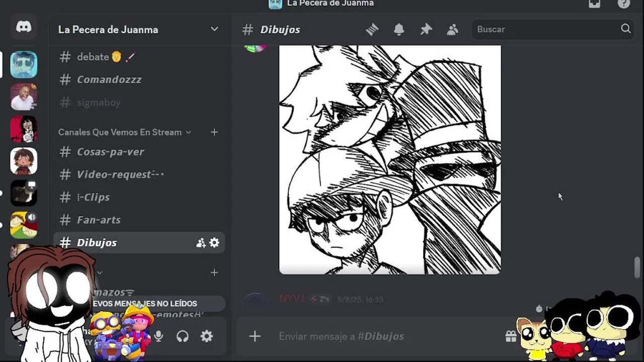Open the dark server icon with screen badge

pyautogui.click(x=24, y=193)
